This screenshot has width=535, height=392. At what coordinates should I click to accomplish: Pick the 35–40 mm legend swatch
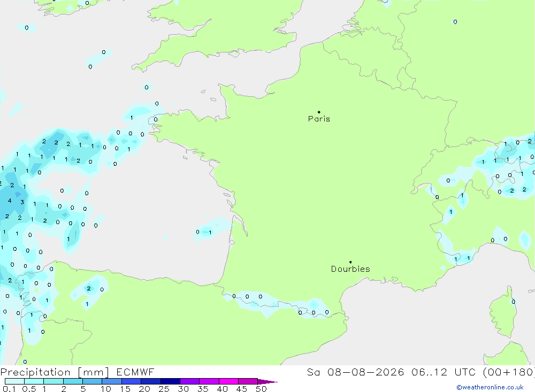click(209, 381)
